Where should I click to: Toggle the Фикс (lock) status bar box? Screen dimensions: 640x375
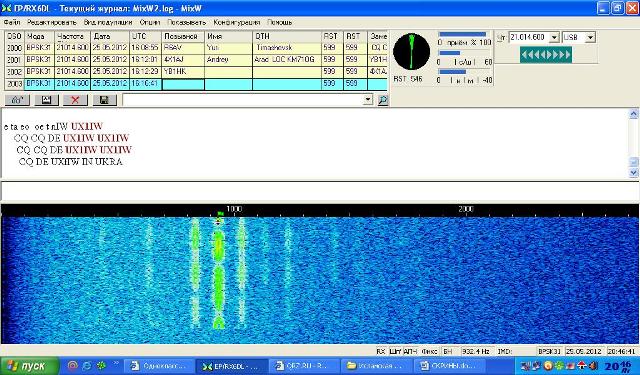coord(429,351)
